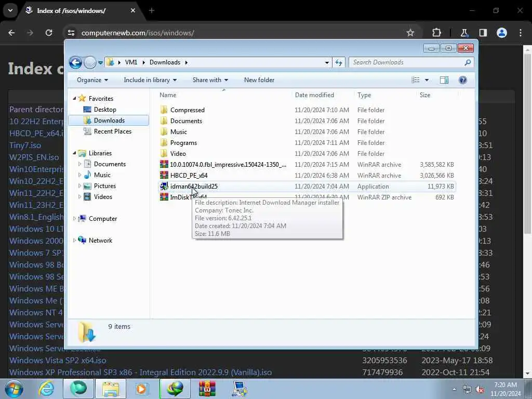Open view options dropdown arrow

point(427,80)
